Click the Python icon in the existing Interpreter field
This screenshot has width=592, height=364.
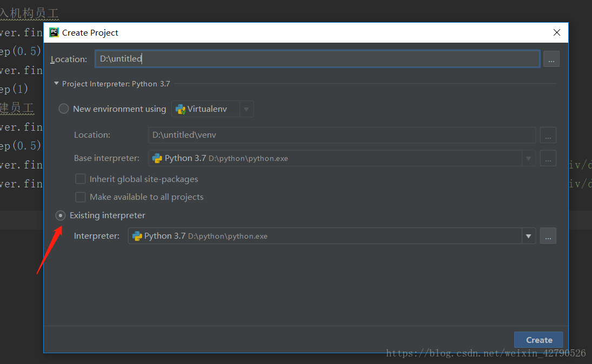(137, 237)
